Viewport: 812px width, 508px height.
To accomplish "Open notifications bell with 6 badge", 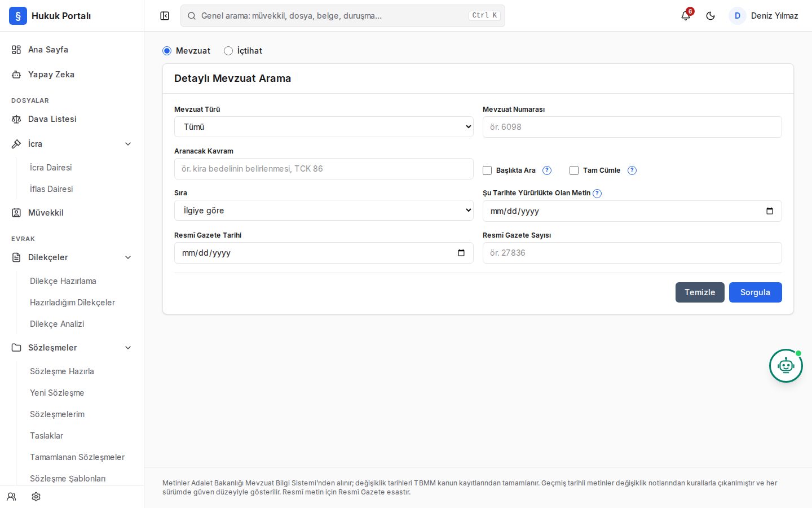I will [x=686, y=16].
